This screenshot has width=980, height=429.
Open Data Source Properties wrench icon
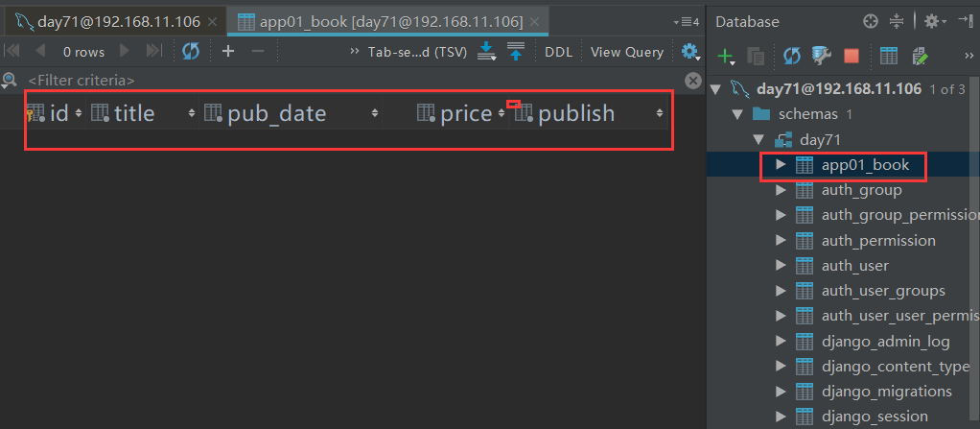821,57
